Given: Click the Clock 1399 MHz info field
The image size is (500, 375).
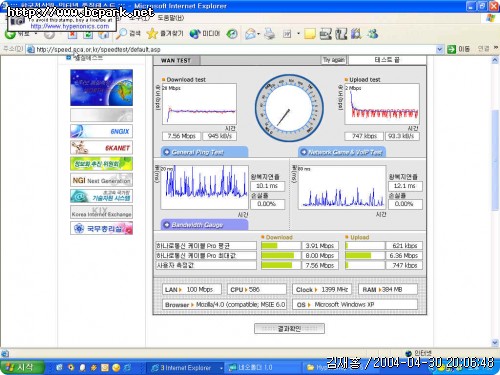Looking at the screenshot, I should (x=322, y=289).
